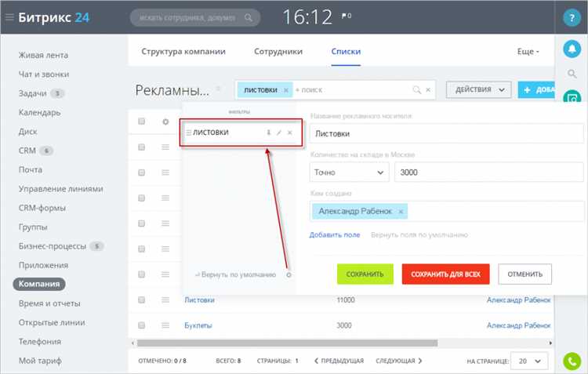Click the magnifier in the top employee search
This screenshot has width=588, height=374.
[x=249, y=17]
